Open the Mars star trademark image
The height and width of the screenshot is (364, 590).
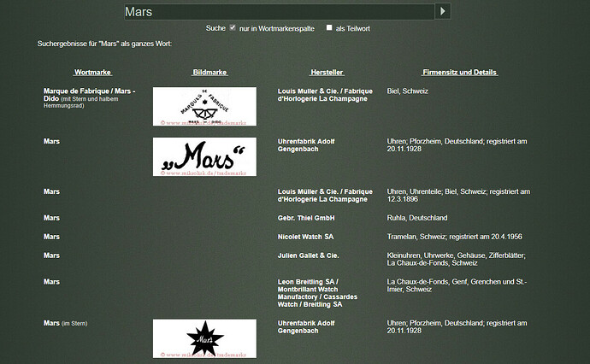tap(204, 339)
